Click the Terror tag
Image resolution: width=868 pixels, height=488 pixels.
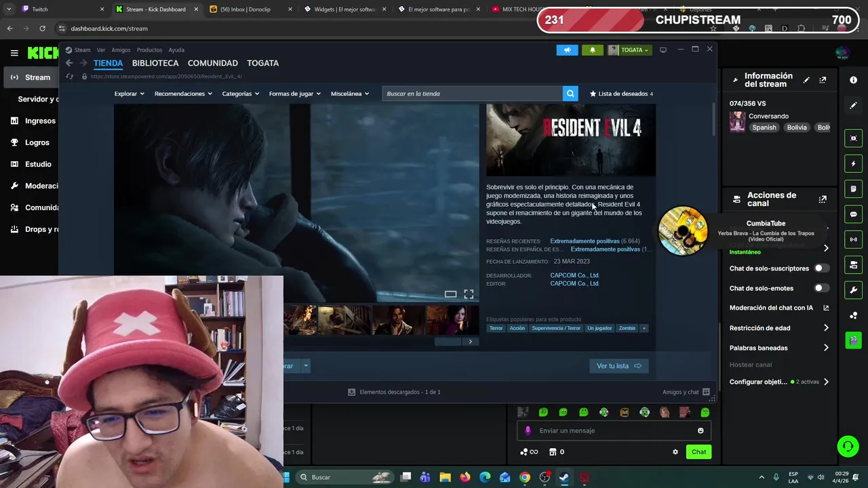(496, 328)
